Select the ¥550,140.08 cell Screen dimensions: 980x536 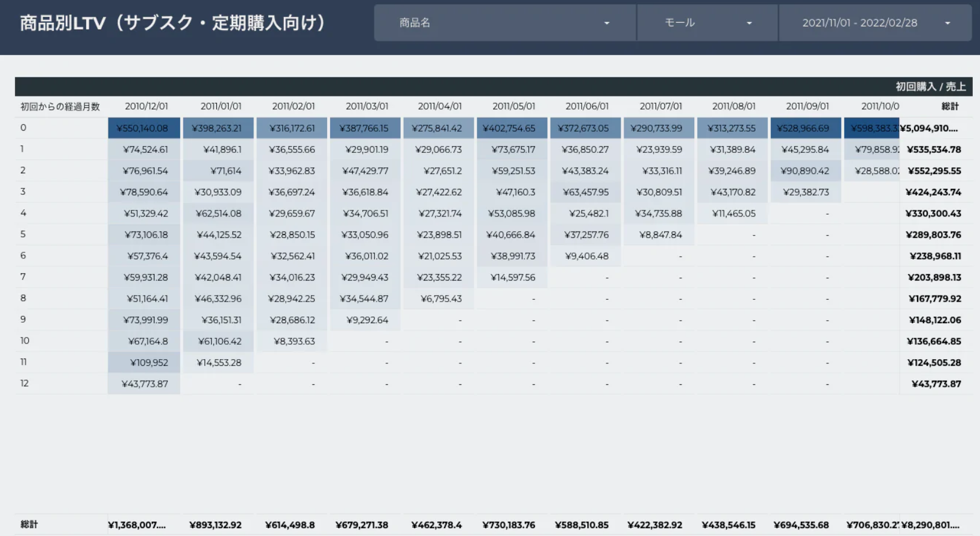tap(144, 128)
